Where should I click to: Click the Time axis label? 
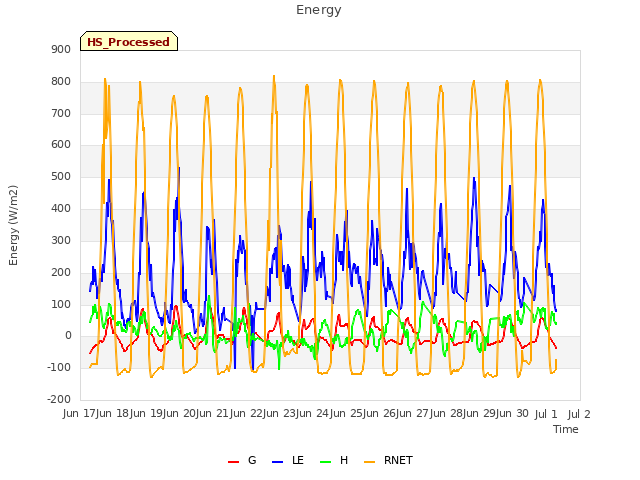click(x=566, y=429)
